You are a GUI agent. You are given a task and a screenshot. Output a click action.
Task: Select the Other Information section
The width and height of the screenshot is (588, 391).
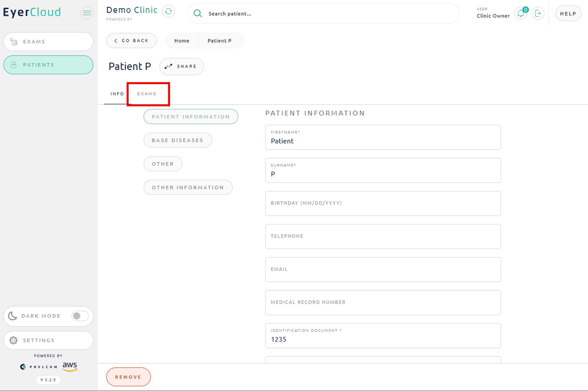click(188, 187)
